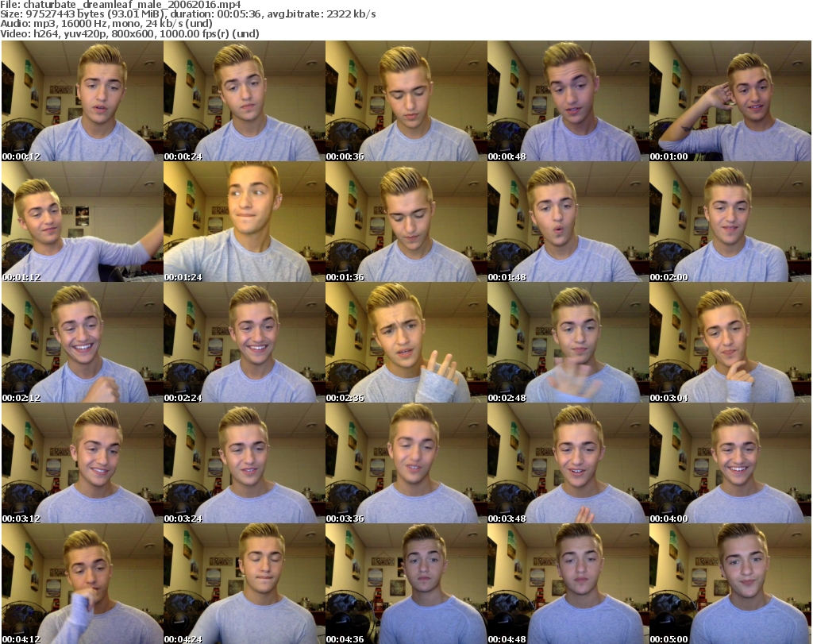Select the thumbnail at 00:01:36
Image resolution: width=813 pixels, height=644 pixels.
point(406,222)
